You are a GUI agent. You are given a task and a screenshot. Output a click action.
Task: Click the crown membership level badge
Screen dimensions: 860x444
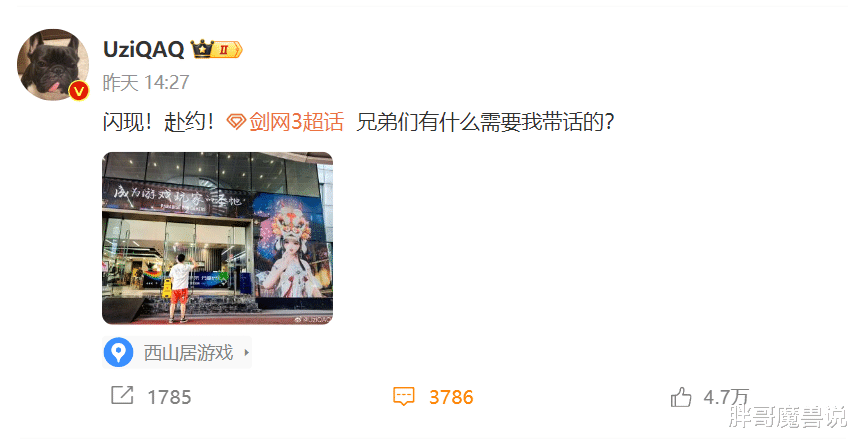pos(217,49)
